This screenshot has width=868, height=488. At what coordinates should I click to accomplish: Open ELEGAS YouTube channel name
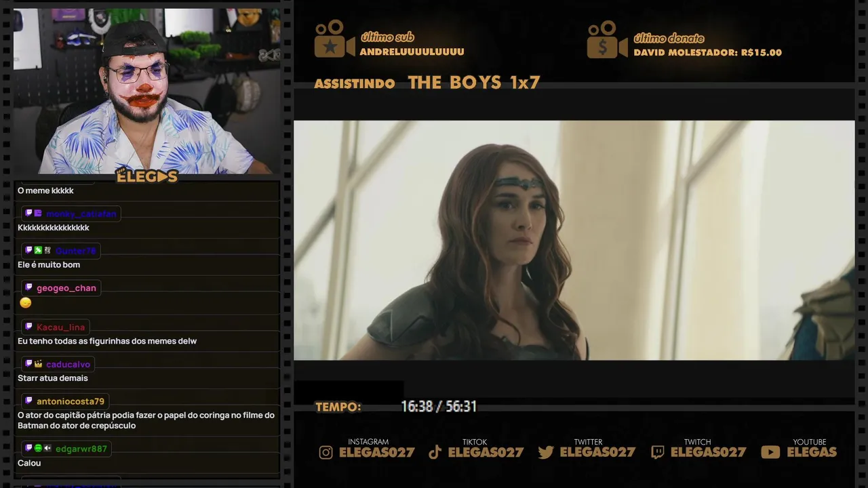point(812,452)
